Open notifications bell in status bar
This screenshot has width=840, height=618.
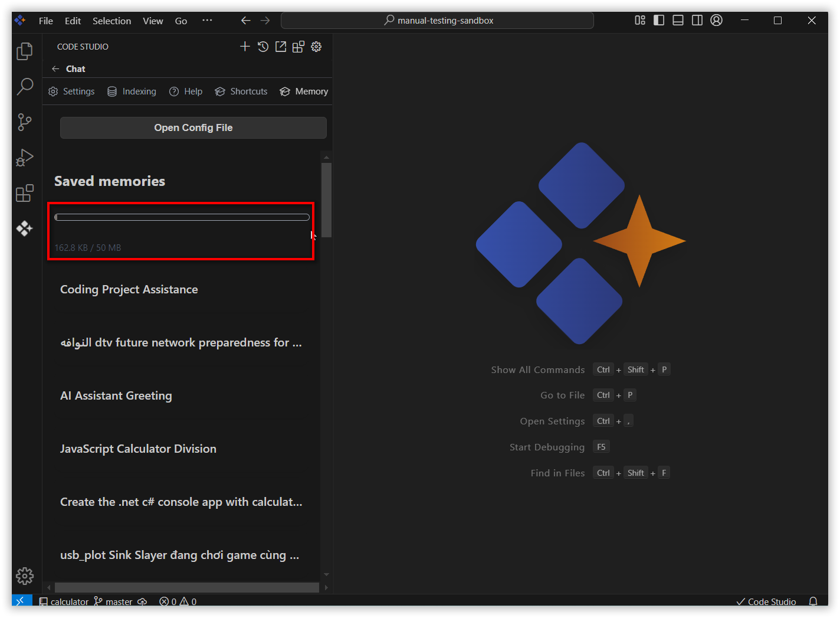coord(813,601)
